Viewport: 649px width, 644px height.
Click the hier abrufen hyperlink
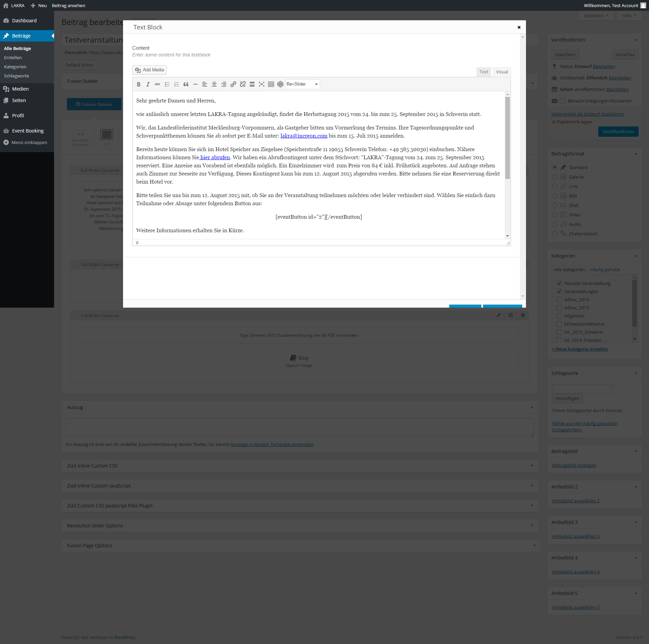(x=213, y=158)
